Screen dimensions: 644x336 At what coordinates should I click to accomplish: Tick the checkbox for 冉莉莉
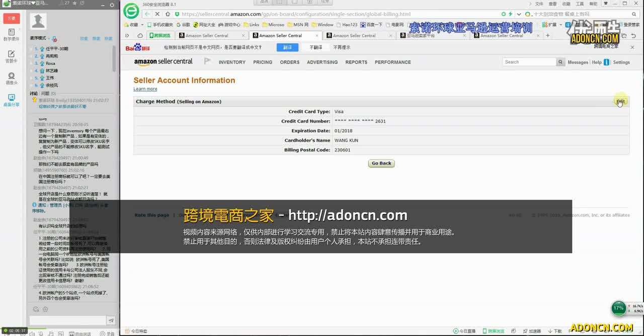(32, 56)
